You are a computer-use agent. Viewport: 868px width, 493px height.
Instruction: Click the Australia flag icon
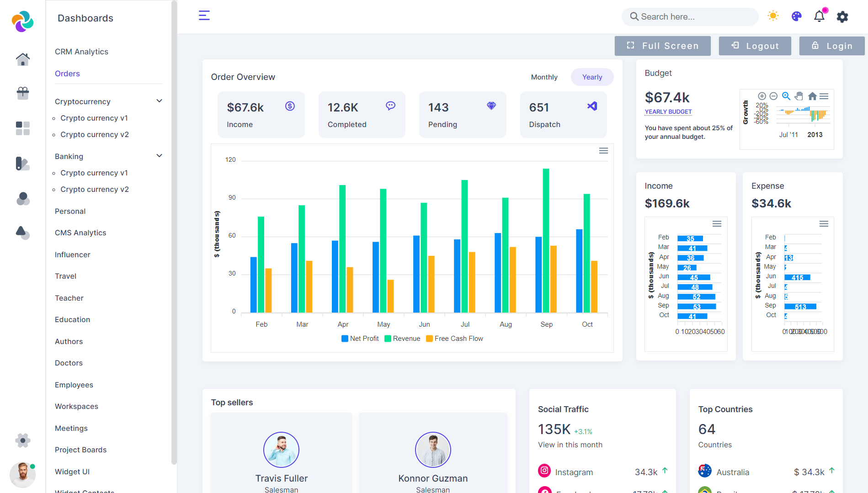click(x=705, y=471)
